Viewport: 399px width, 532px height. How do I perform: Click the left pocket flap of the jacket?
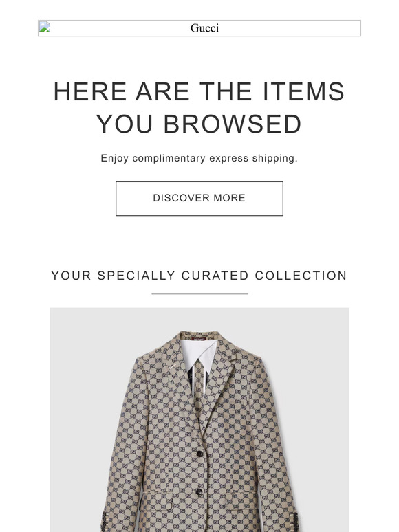point(158,497)
